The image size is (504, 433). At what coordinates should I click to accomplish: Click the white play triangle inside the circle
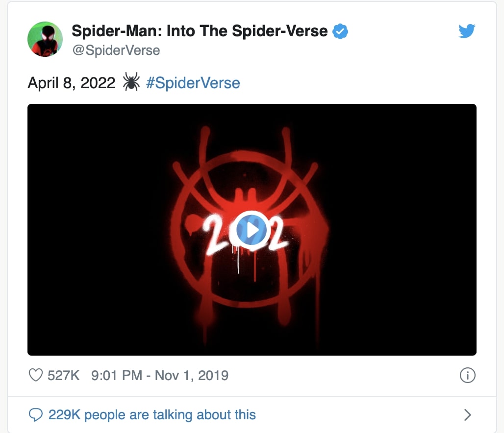pos(252,229)
